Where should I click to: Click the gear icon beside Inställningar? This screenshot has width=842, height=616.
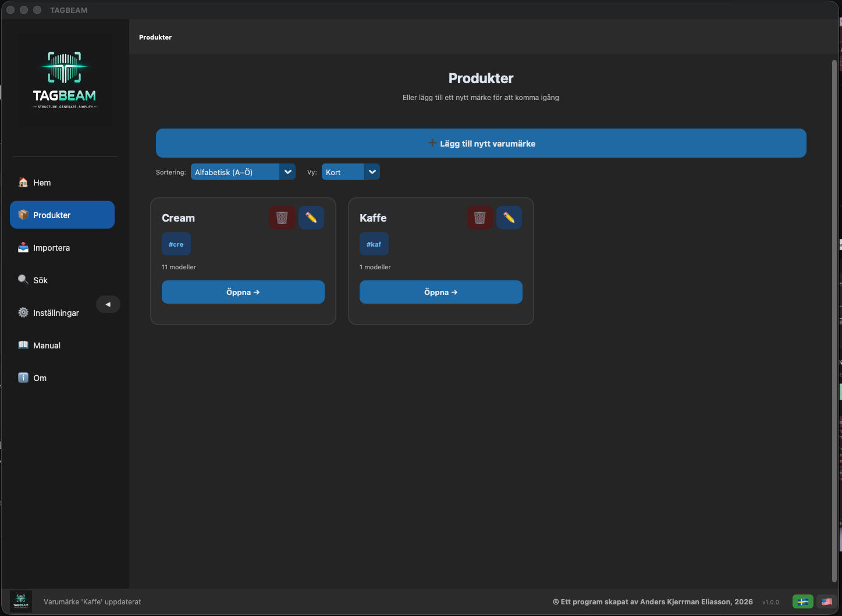pos(23,312)
